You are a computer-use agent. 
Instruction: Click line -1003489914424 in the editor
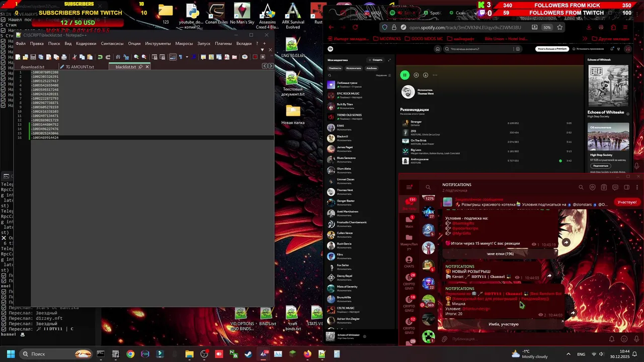(45, 137)
